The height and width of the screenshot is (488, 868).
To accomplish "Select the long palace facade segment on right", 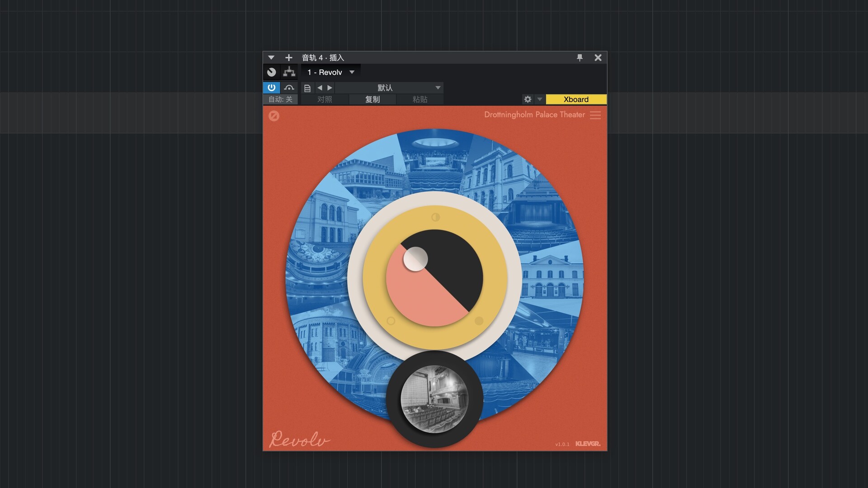I will [552, 279].
